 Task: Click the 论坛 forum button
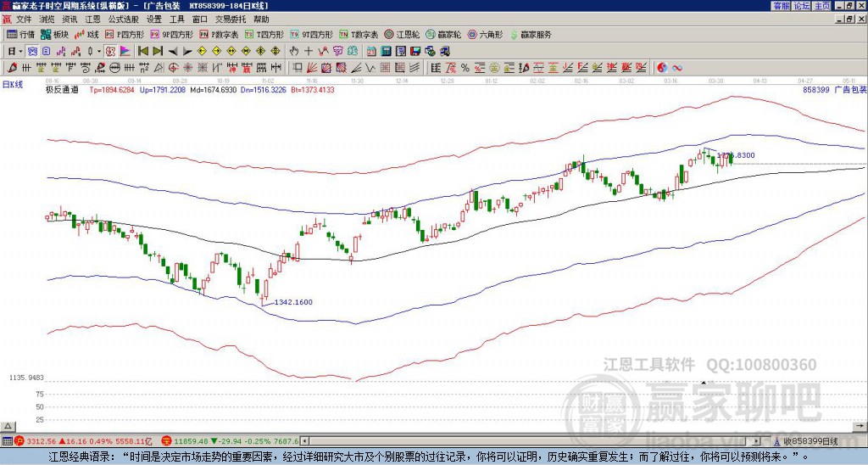click(x=801, y=6)
